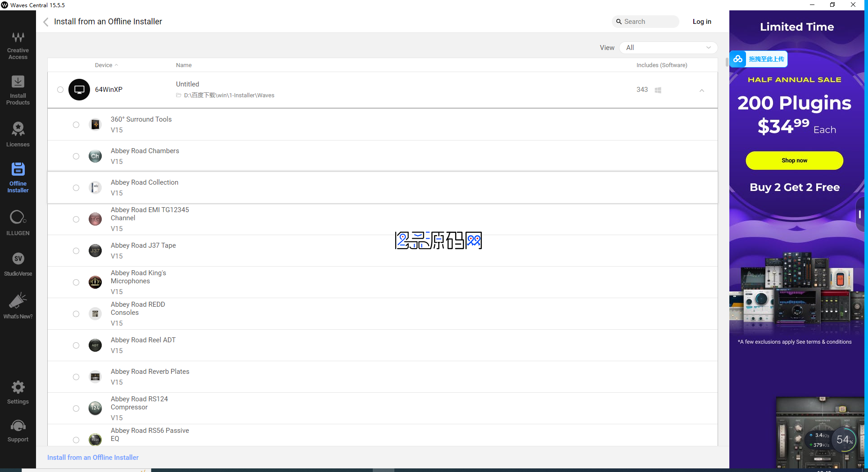The height and width of the screenshot is (472, 868).
Task: Click the Shop now button
Action: tap(794, 160)
